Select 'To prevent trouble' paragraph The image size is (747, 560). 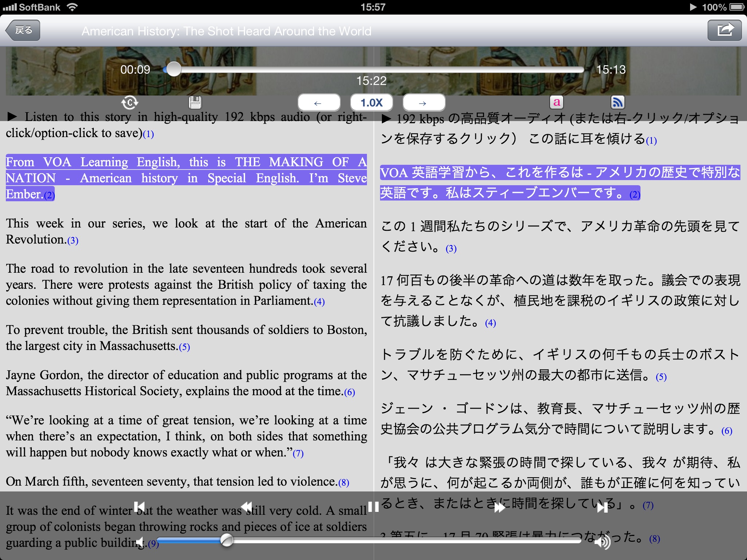pyautogui.click(x=186, y=338)
